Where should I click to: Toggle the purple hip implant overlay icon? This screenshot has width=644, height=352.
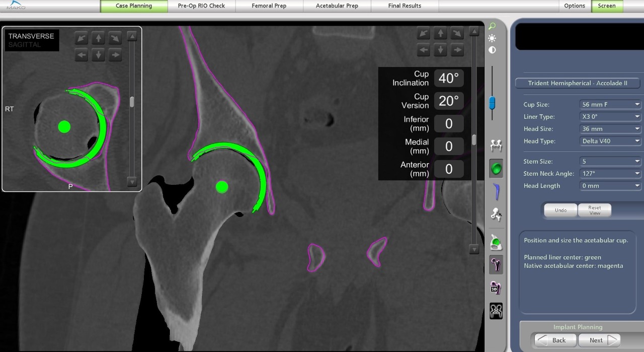point(496,264)
